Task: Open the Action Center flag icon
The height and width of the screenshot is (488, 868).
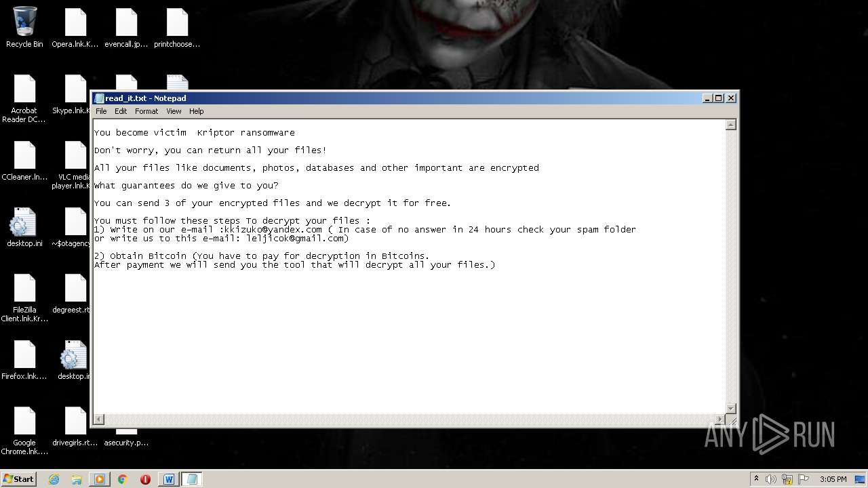Action: (804, 479)
